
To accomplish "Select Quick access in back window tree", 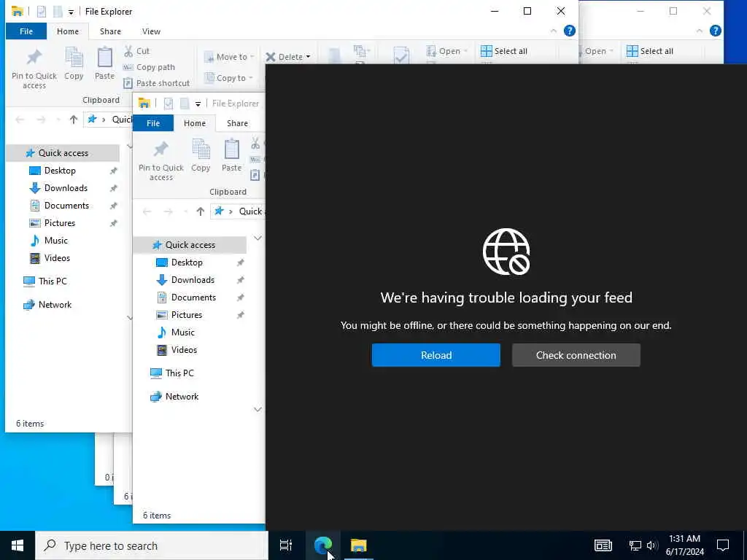I will (63, 153).
